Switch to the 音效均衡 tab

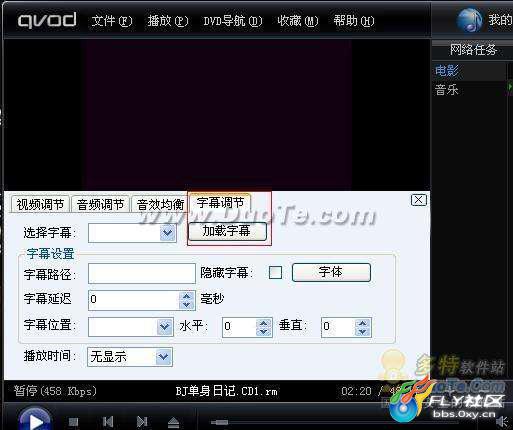[160, 204]
